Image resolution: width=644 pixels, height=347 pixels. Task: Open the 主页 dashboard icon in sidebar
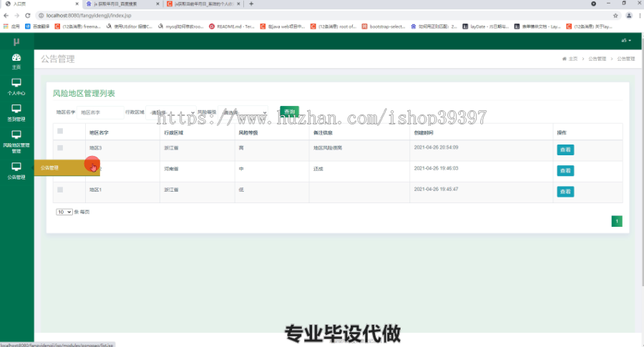coord(16,57)
